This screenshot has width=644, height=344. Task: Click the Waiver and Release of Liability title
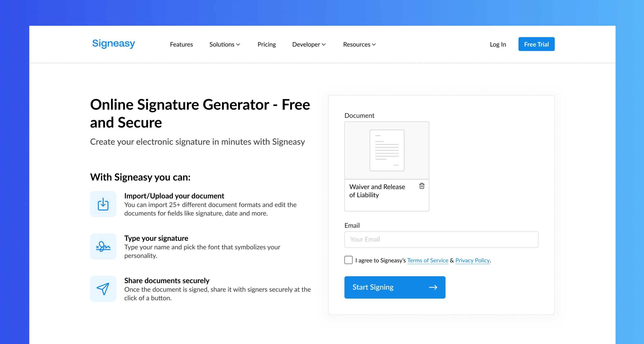tap(377, 191)
